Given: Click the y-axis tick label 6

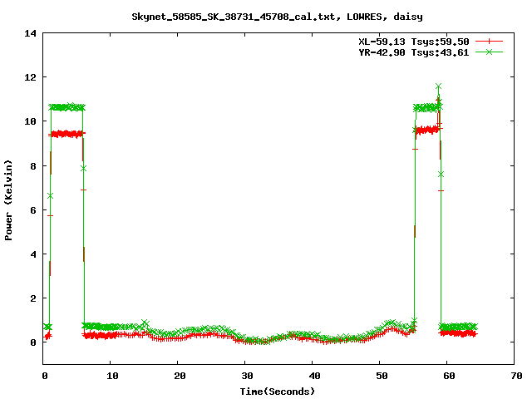Looking at the screenshot, I should coord(33,210).
